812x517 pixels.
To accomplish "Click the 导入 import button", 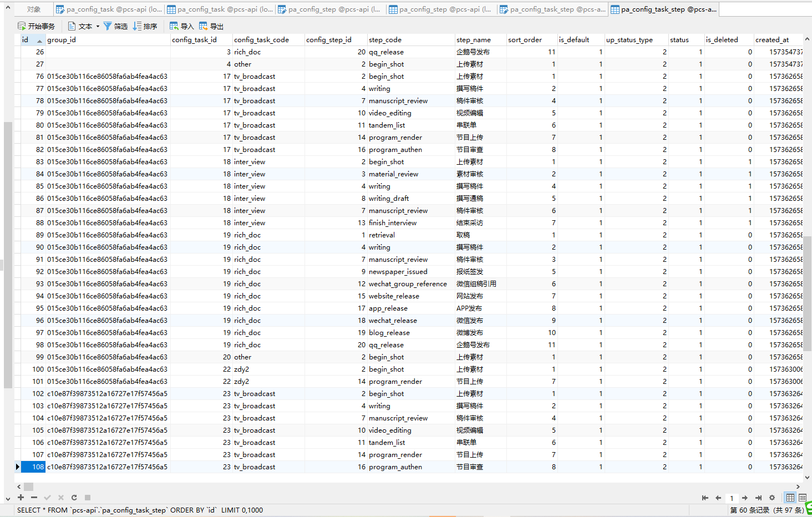I will (x=181, y=26).
